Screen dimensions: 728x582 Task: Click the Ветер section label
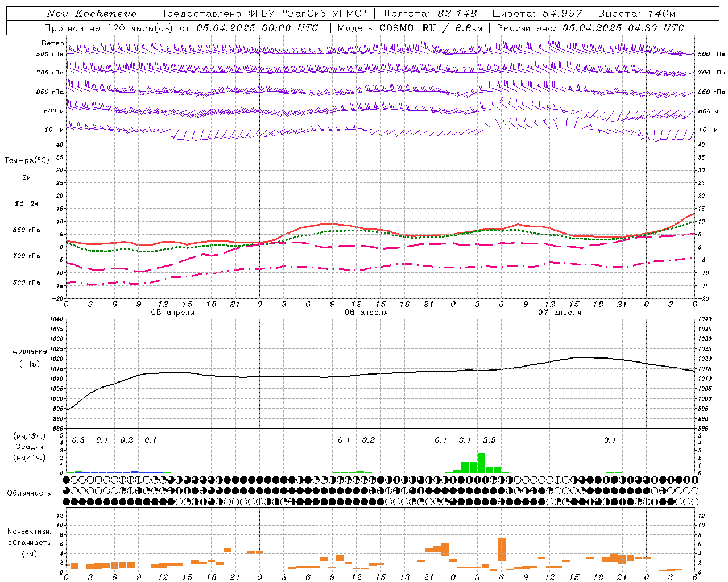click(x=52, y=43)
